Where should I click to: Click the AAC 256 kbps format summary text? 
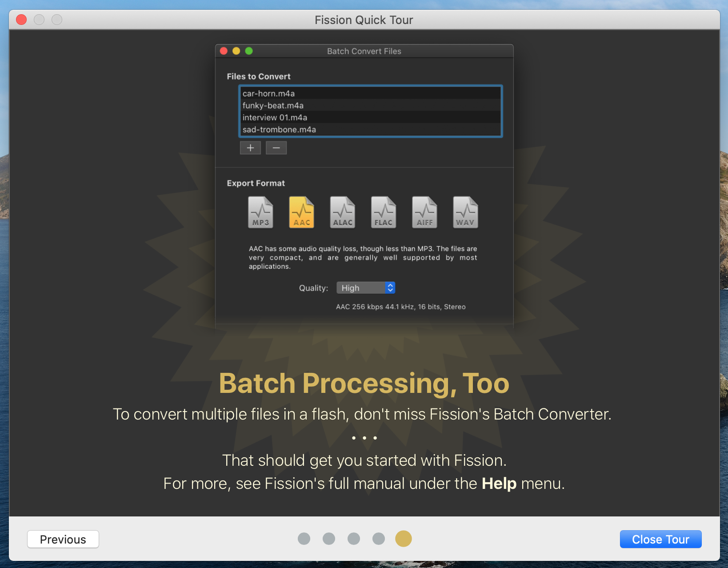[x=400, y=307]
